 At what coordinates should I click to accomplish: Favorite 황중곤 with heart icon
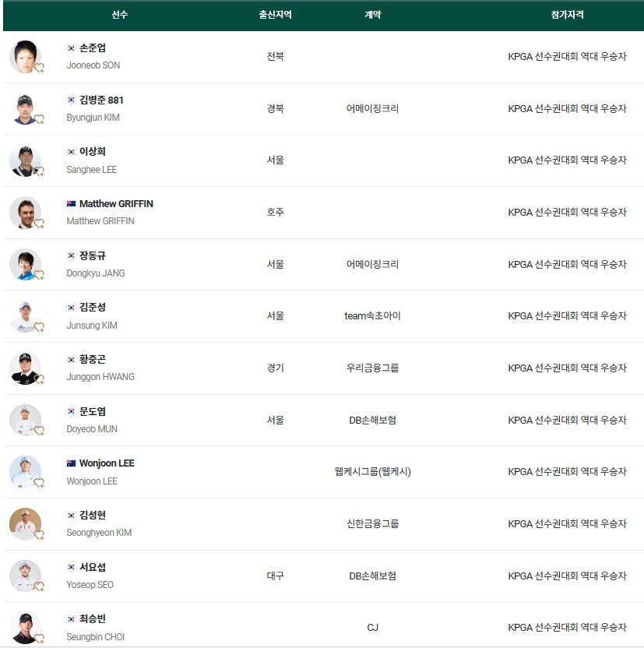(39, 380)
